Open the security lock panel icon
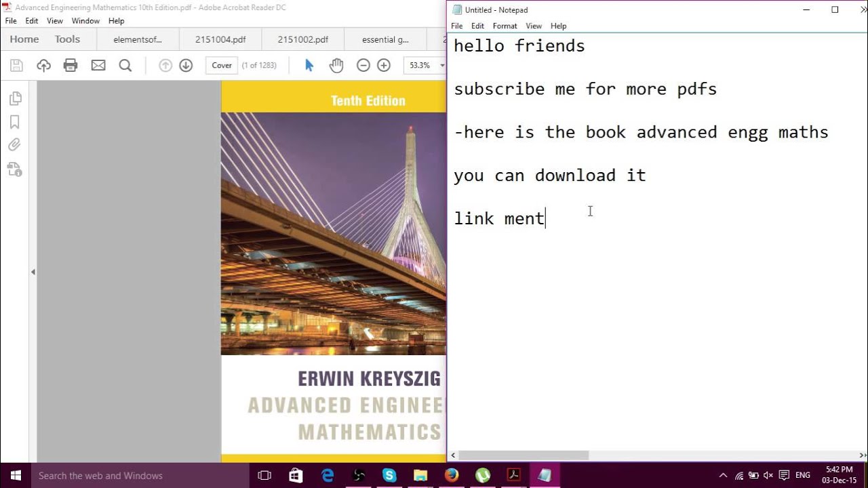Image resolution: width=868 pixels, height=488 pixels. point(15,169)
